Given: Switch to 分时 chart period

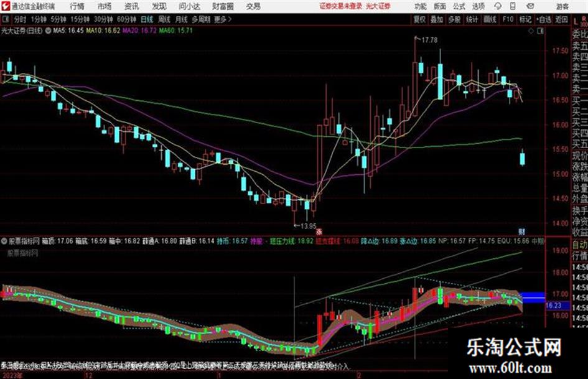Looking at the screenshot, I should [20, 19].
